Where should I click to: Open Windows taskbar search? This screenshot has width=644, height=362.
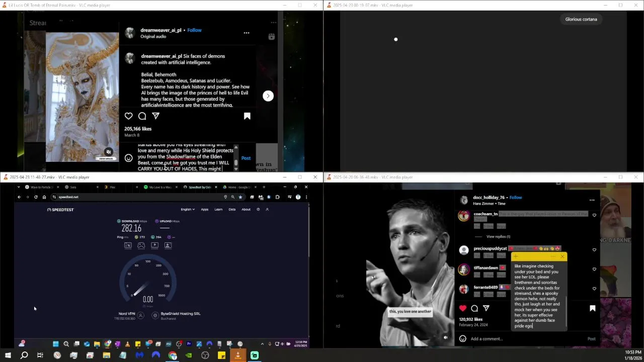(24, 355)
